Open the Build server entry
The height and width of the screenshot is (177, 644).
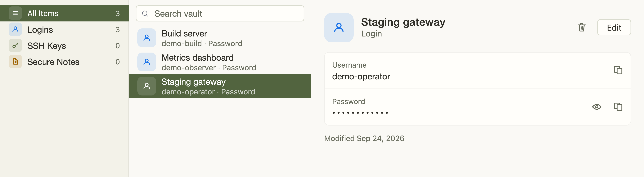tap(220, 38)
